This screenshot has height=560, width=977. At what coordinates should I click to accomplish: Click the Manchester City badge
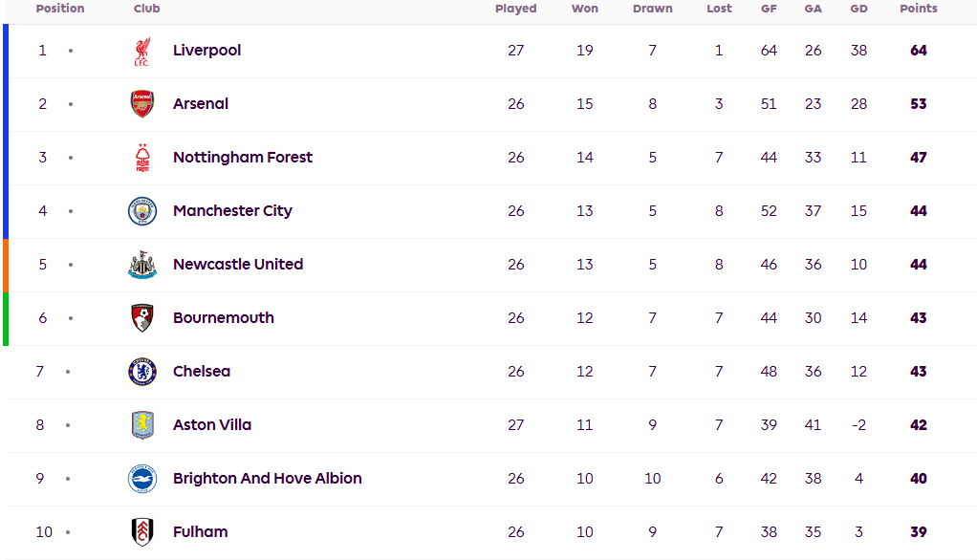coord(141,211)
